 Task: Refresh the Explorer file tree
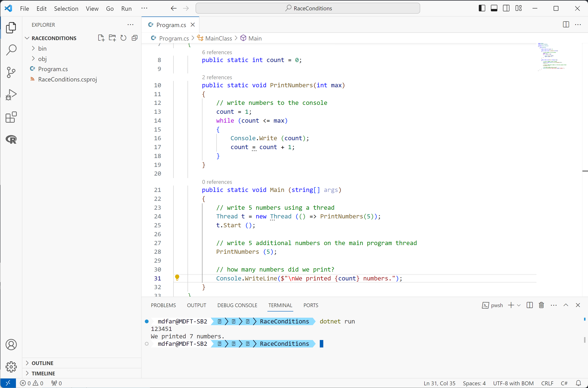point(123,38)
